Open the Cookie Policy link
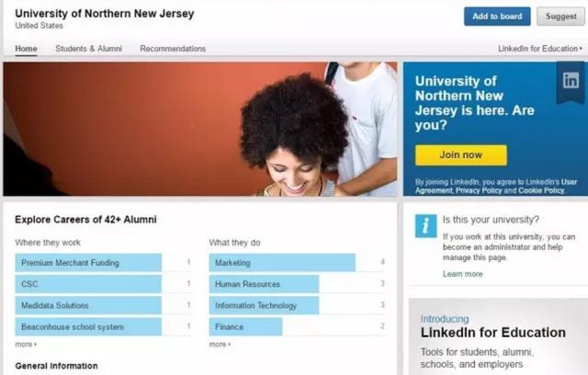 click(x=541, y=190)
